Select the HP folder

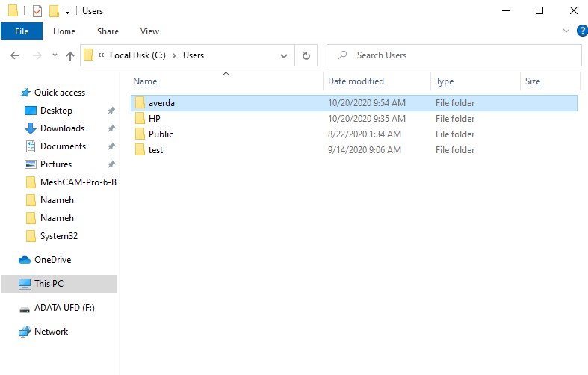click(354, 119)
